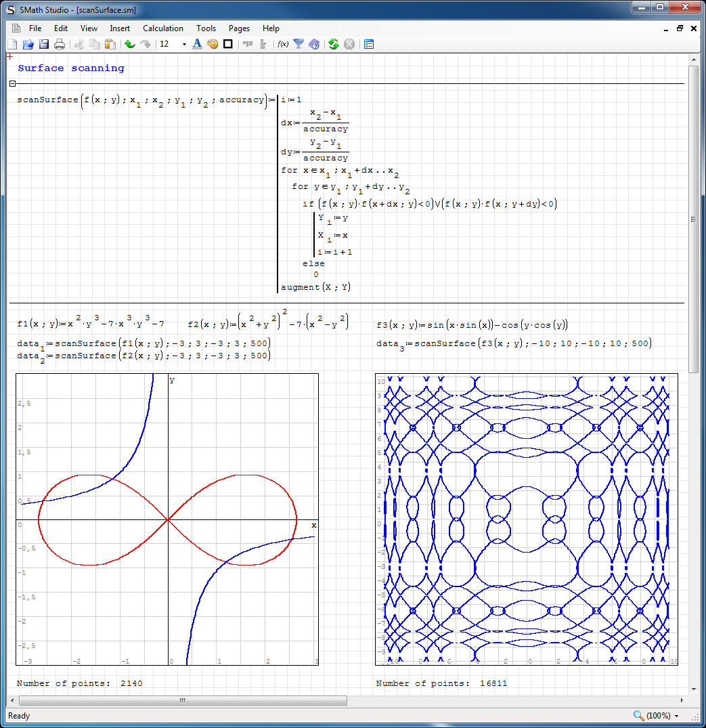Click the green Undo arrow
The width and height of the screenshot is (706, 728).
point(129,45)
